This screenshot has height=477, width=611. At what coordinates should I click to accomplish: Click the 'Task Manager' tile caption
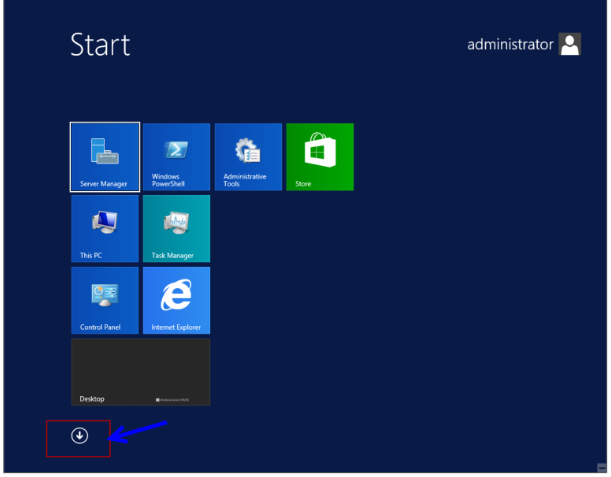click(x=172, y=256)
